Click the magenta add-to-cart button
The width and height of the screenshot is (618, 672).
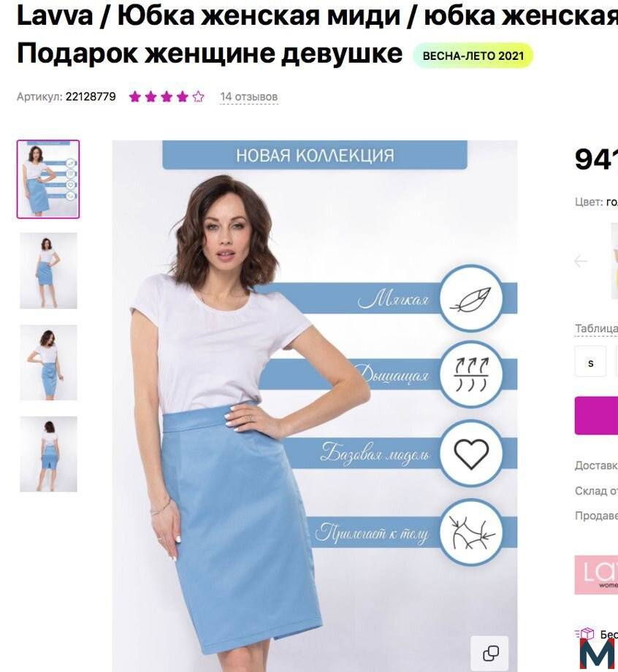click(x=596, y=416)
